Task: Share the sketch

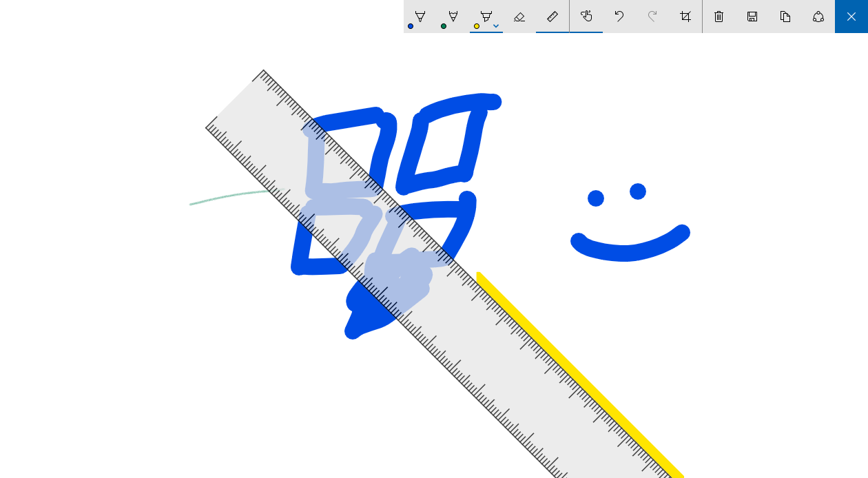Action: [x=818, y=17]
